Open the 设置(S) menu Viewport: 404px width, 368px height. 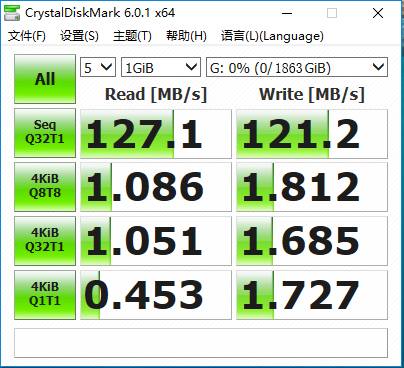(x=79, y=36)
